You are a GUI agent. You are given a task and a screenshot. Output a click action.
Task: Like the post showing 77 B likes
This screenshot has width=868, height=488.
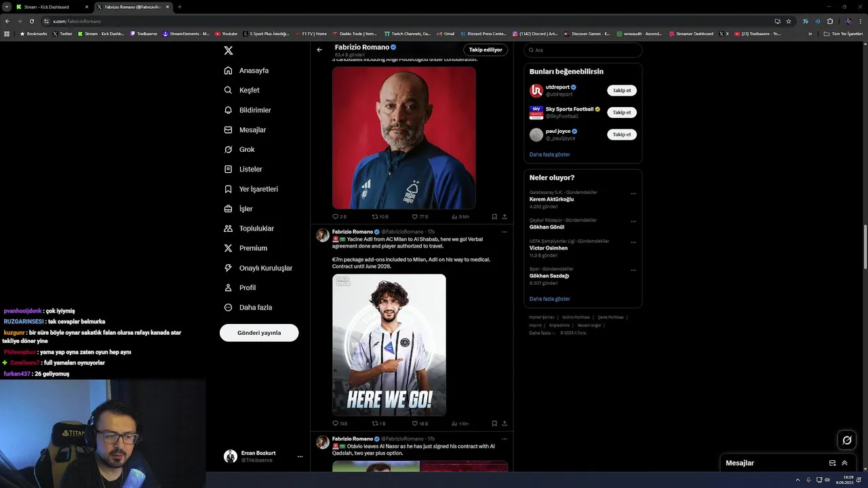click(x=420, y=217)
